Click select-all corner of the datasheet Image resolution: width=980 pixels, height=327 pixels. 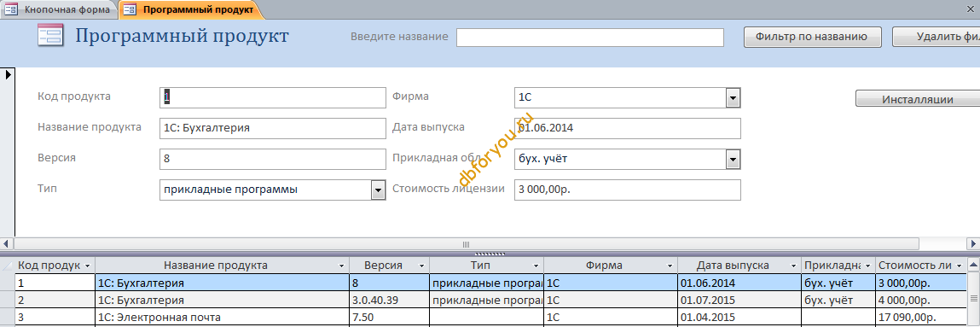tap(8, 266)
